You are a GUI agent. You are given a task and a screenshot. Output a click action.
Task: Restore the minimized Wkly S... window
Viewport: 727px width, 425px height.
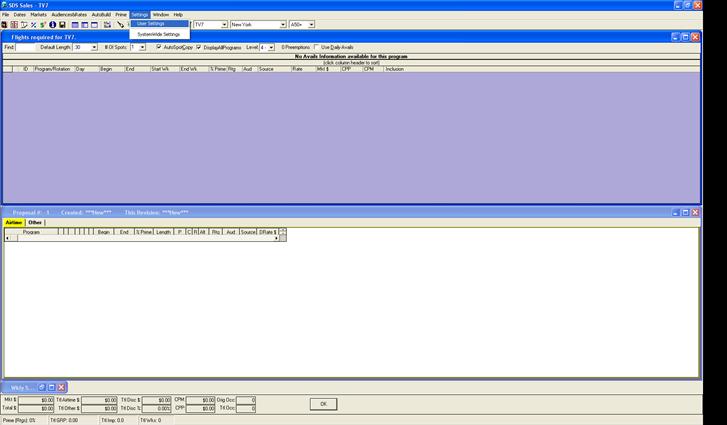tap(40, 387)
